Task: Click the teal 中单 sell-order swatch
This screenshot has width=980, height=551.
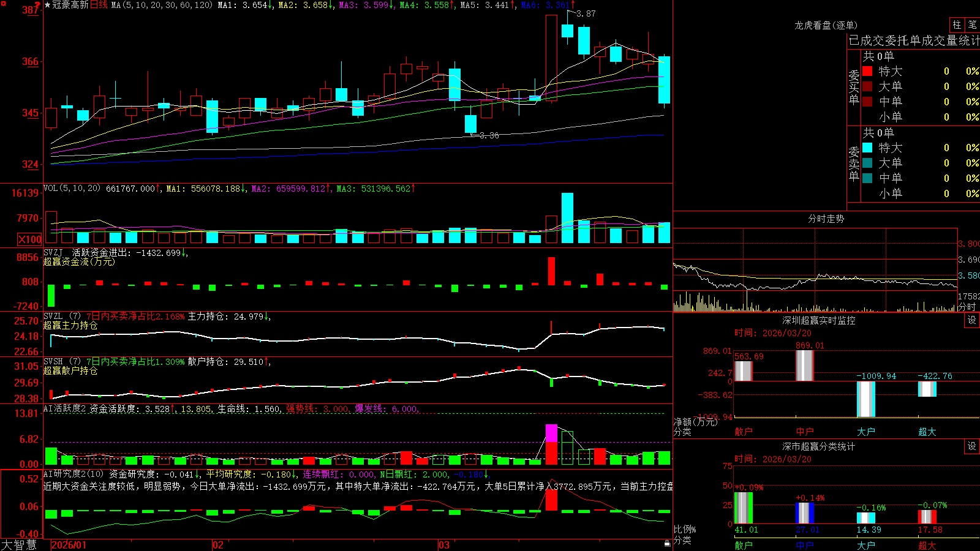Action: point(867,178)
